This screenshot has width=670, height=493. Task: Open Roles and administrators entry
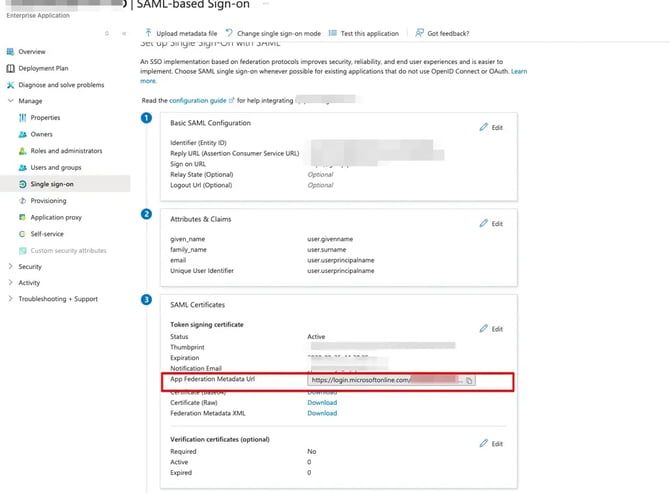click(66, 151)
